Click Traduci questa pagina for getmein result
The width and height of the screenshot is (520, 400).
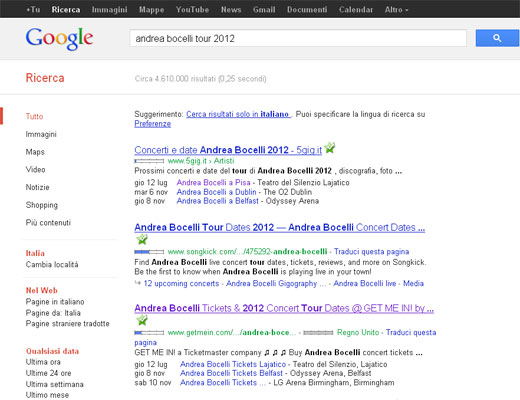click(x=411, y=333)
